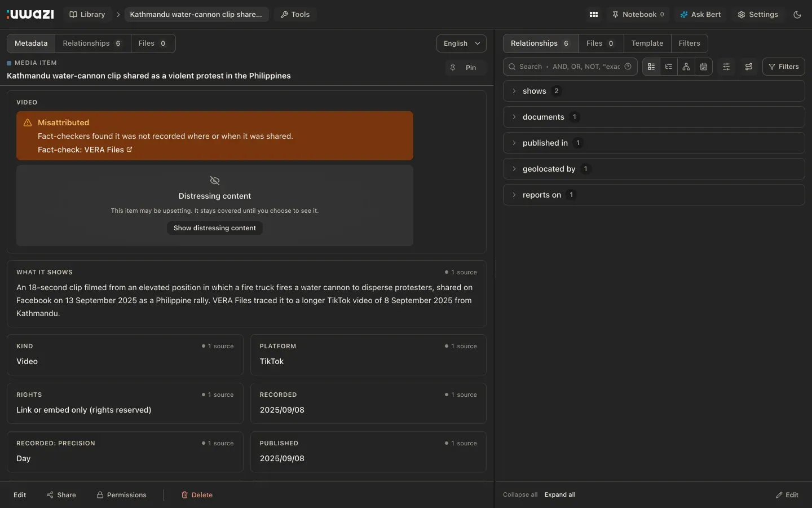Screen dimensions: 812x508
Task: Open search syntax help icon
Action: pos(628,67)
